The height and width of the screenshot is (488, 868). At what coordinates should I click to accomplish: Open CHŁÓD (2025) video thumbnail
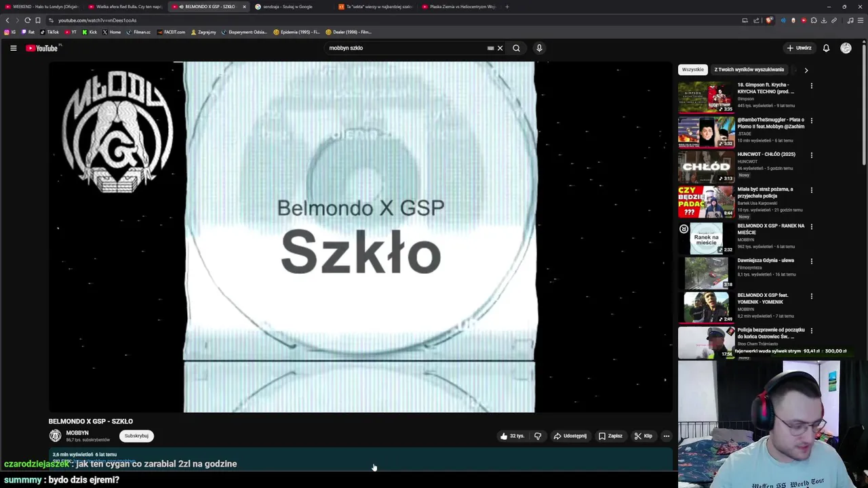coord(706,167)
